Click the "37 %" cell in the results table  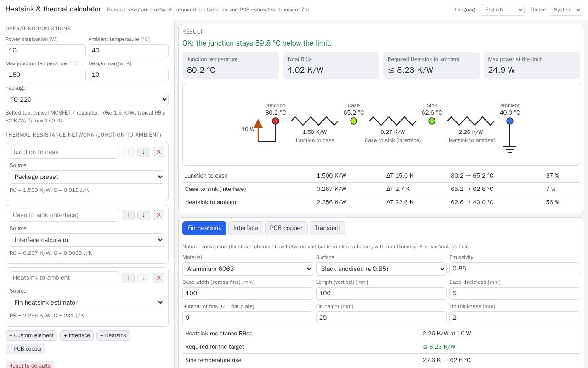click(553, 176)
